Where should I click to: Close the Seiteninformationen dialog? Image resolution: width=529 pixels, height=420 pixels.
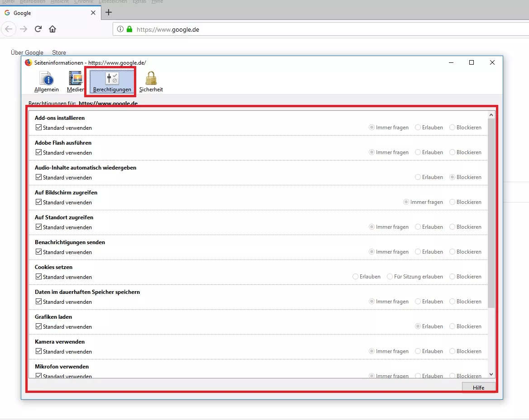492,62
